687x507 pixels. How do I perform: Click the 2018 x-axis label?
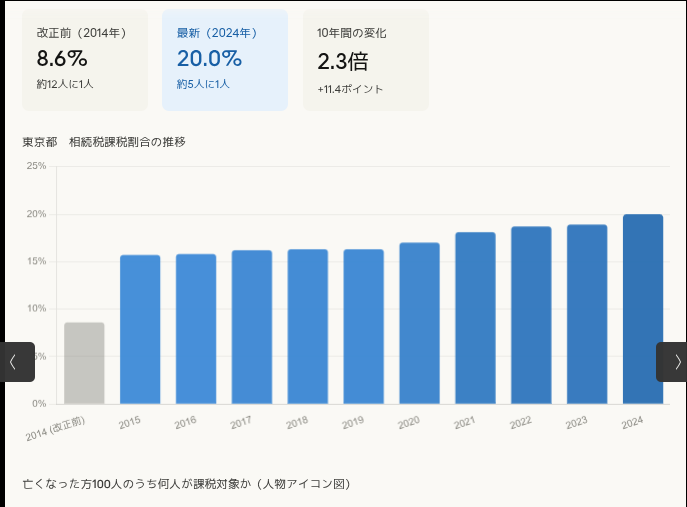pyautogui.click(x=297, y=423)
